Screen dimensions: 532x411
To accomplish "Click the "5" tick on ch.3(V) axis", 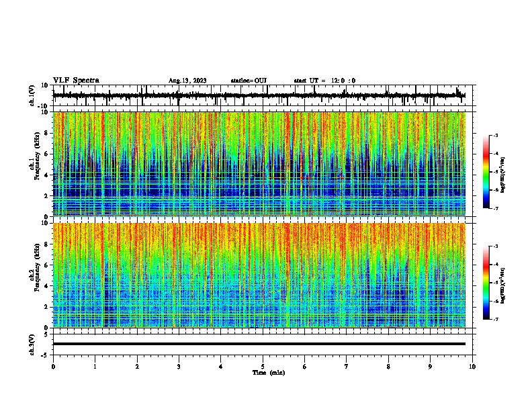I will pos(46,334).
